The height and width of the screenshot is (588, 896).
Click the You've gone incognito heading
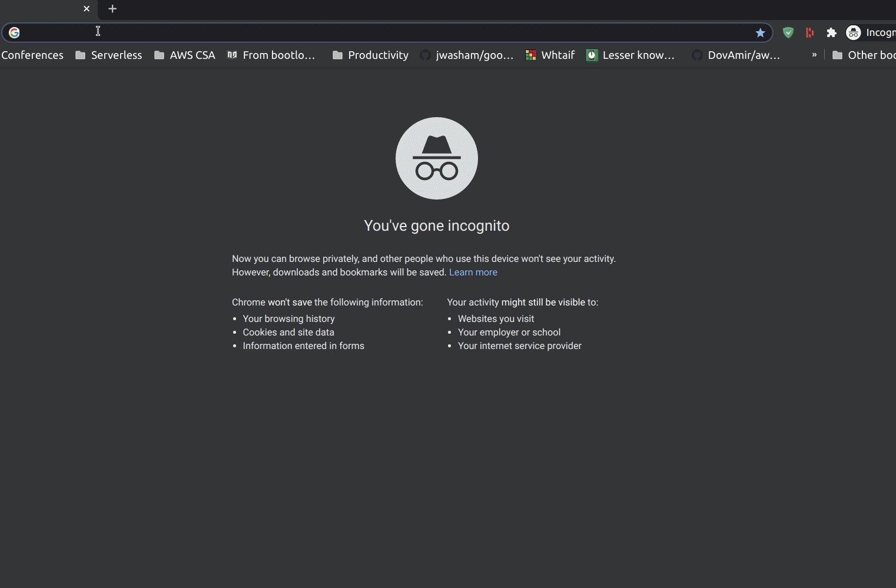tap(437, 226)
